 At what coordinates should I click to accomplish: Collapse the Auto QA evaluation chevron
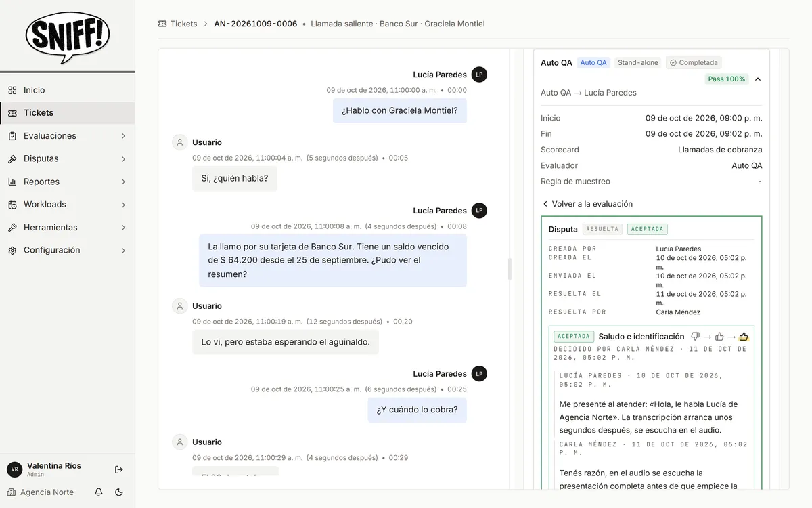point(758,79)
